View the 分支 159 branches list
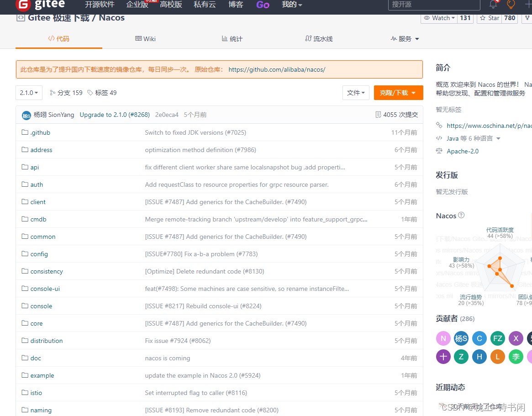This screenshot has height=416, width=532. click(x=66, y=93)
